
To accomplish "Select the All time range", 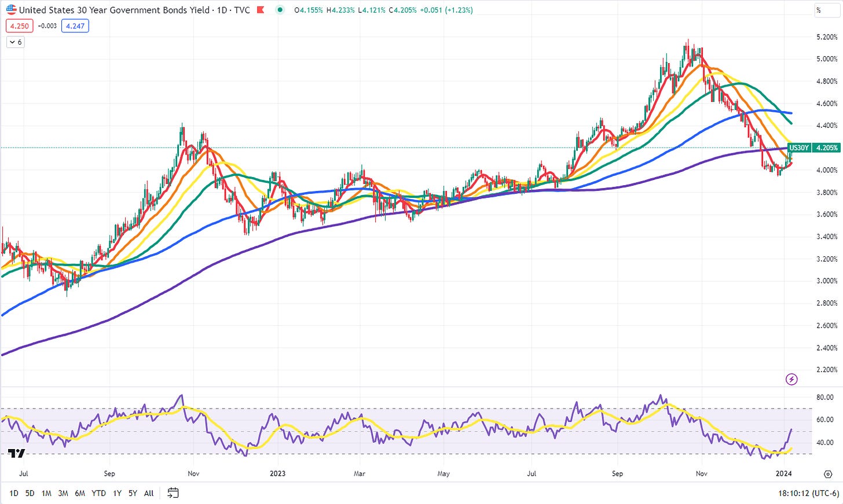I will (x=149, y=493).
